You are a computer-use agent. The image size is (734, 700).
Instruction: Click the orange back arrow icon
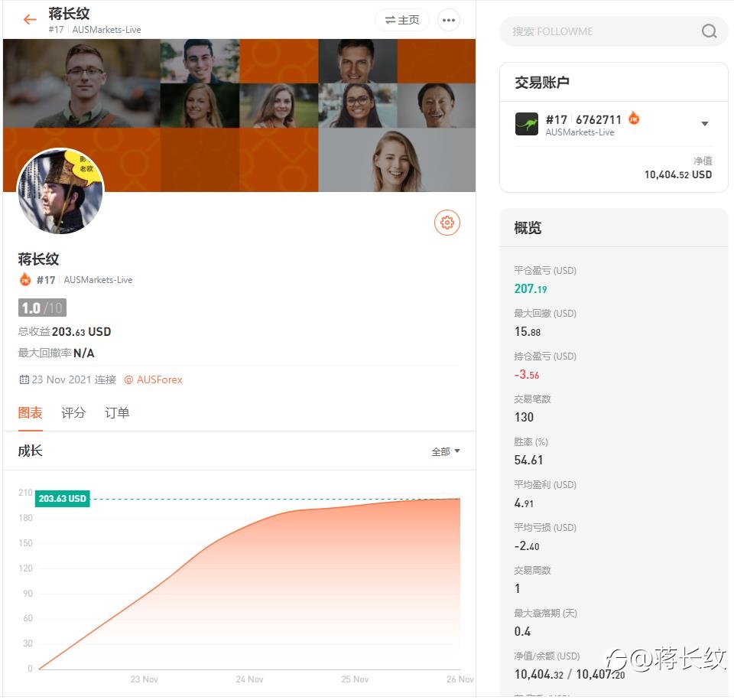(x=30, y=19)
